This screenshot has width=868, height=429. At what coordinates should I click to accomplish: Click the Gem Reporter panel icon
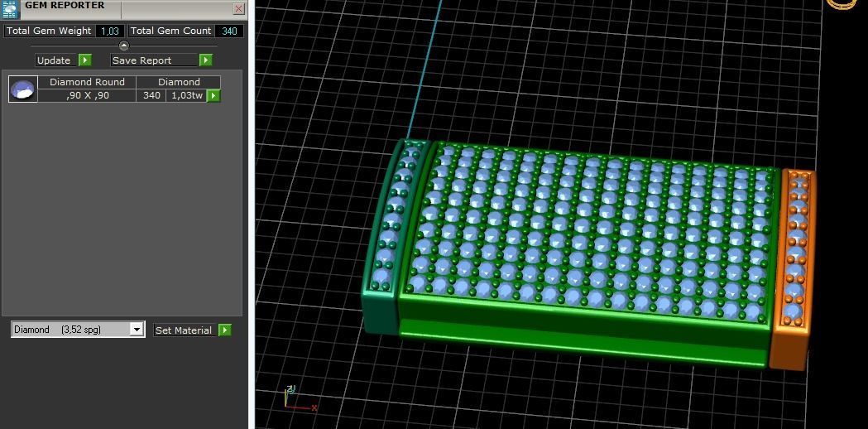(11, 9)
